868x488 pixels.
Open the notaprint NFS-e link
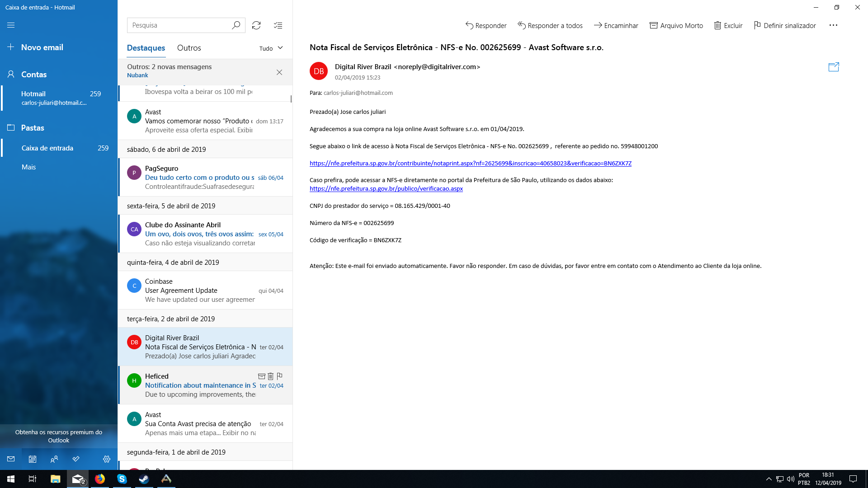coord(471,164)
